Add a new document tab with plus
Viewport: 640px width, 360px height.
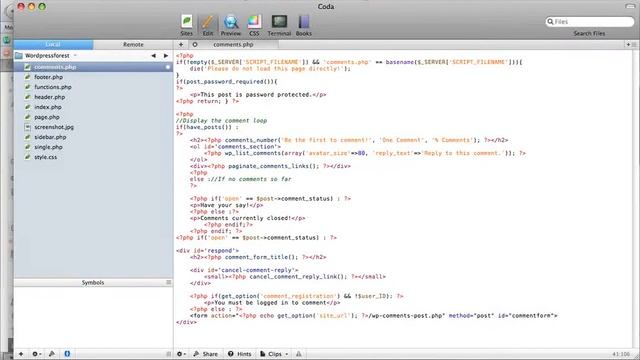click(x=181, y=44)
